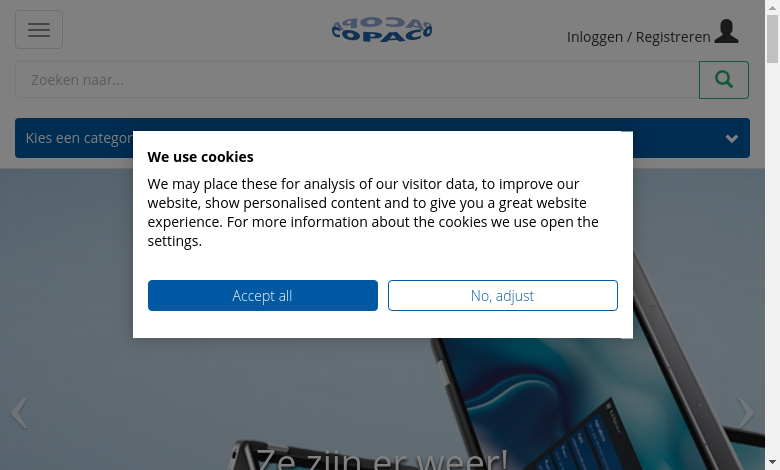Click the scrollbar down arrow
780x470 pixels.
point(772,462)
